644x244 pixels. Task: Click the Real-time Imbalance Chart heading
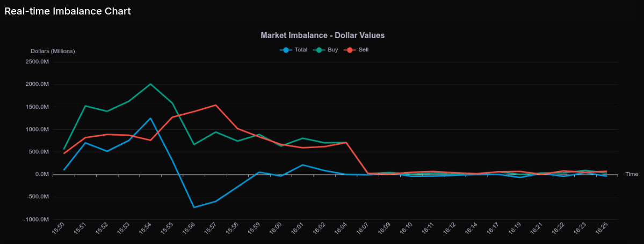pos(68,11)
